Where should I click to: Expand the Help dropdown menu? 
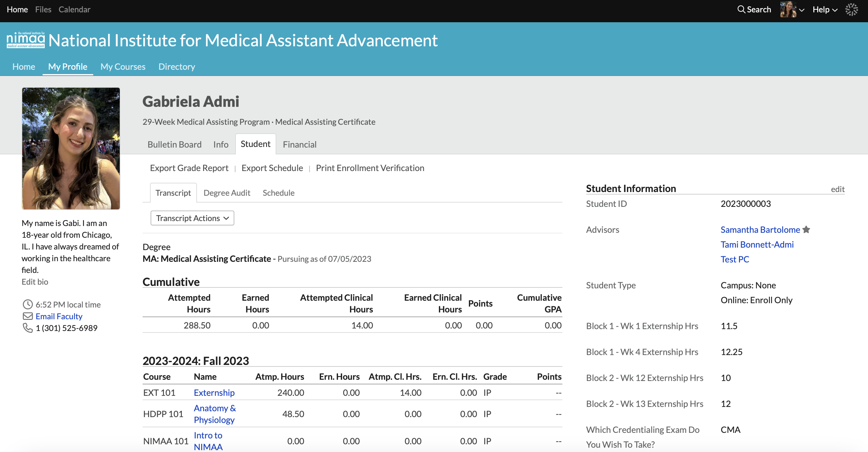(x=824, y=10)
